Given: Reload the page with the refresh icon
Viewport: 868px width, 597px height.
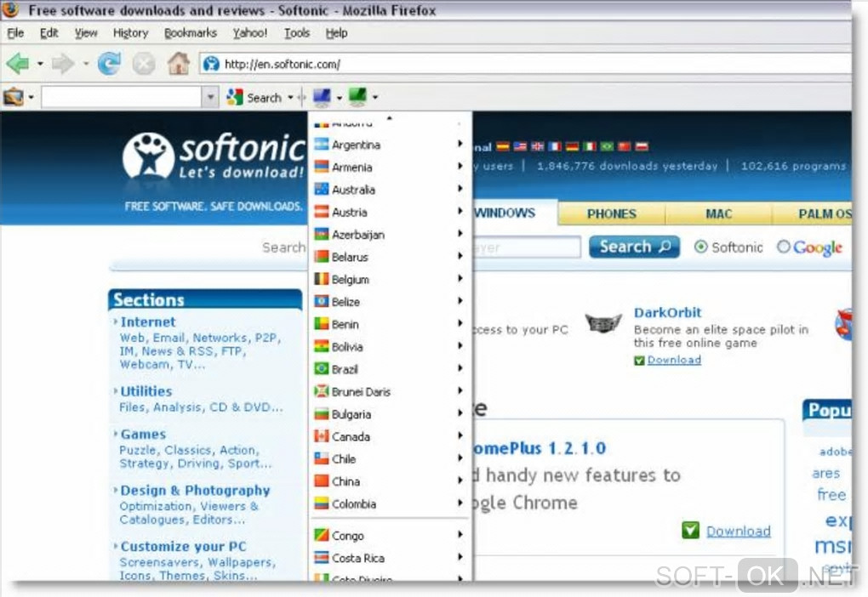Looking at the screenshot, I should pyautogui.click(x=110, y=64).
